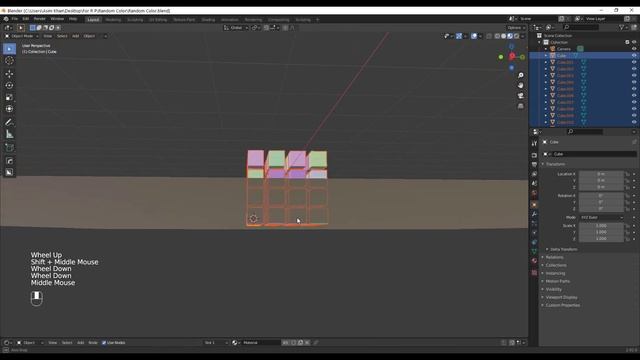Toggle visibility of Collection in outliner

(x=634, y=42)
